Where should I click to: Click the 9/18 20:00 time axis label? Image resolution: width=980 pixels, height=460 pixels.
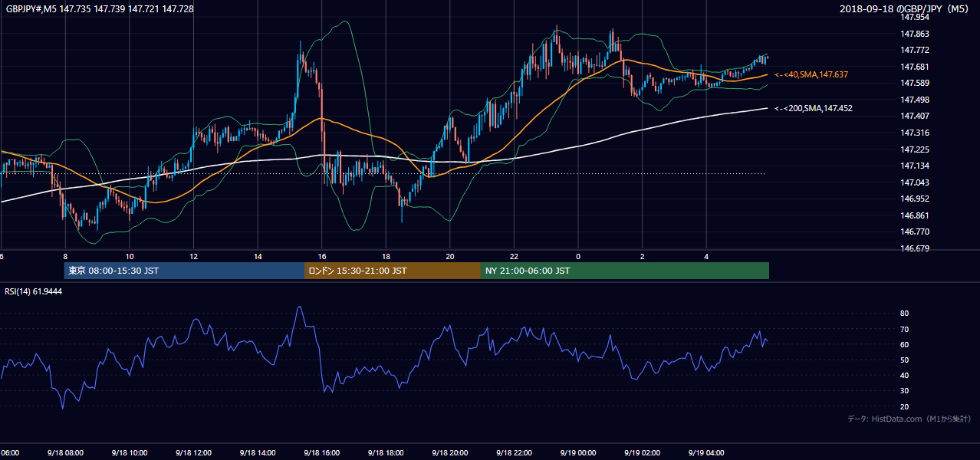pyautogui.click(x=450, y=452)
